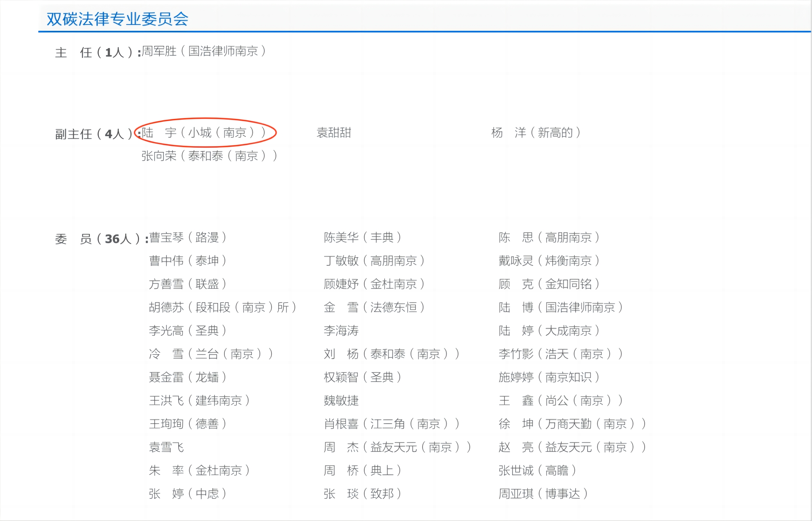Select member 周亚琪（博事达）
812x521 pixels.
[544, 494]
